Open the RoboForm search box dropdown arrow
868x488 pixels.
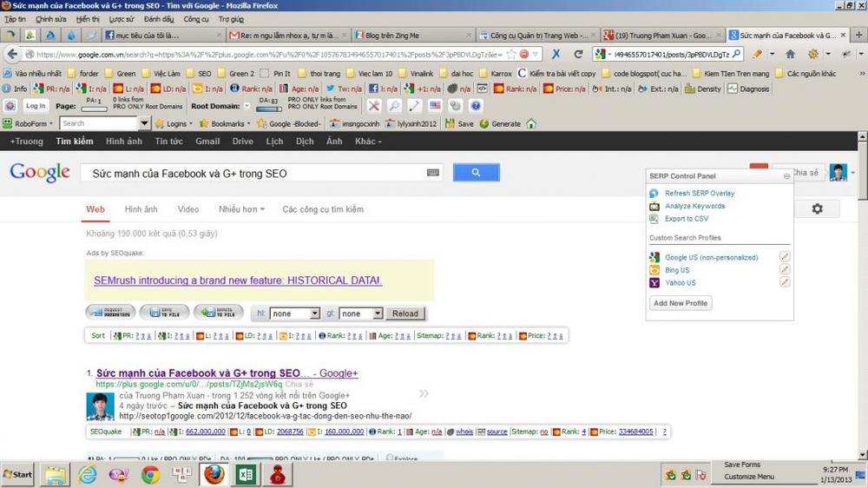(x=144, y=123)
